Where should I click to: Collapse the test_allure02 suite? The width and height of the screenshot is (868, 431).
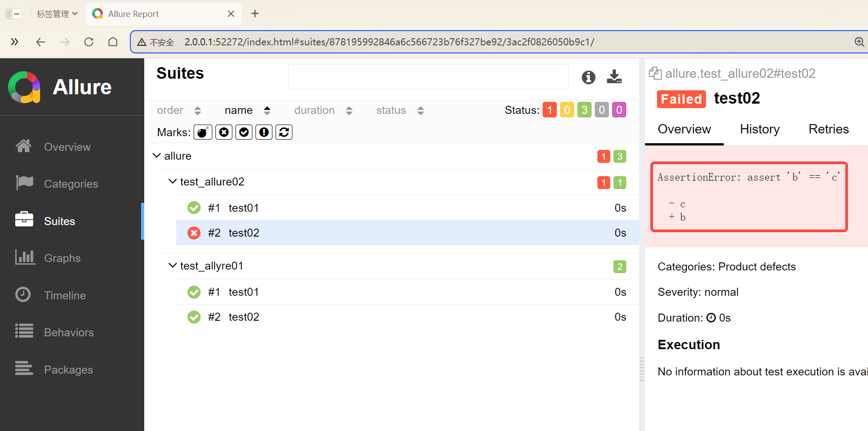click(x=172, y=181)
